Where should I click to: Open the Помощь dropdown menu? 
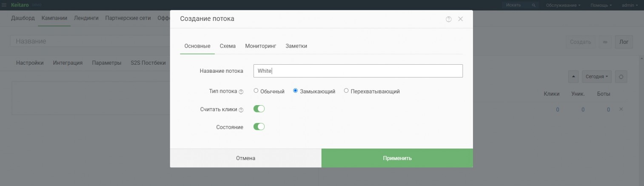(x=601, y=5)
